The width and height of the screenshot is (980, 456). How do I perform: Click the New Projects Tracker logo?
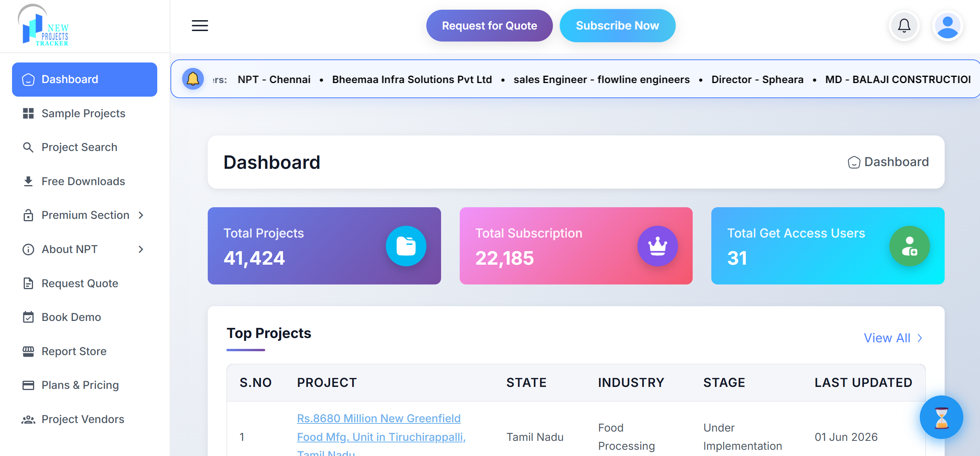[x=43, y=26]
